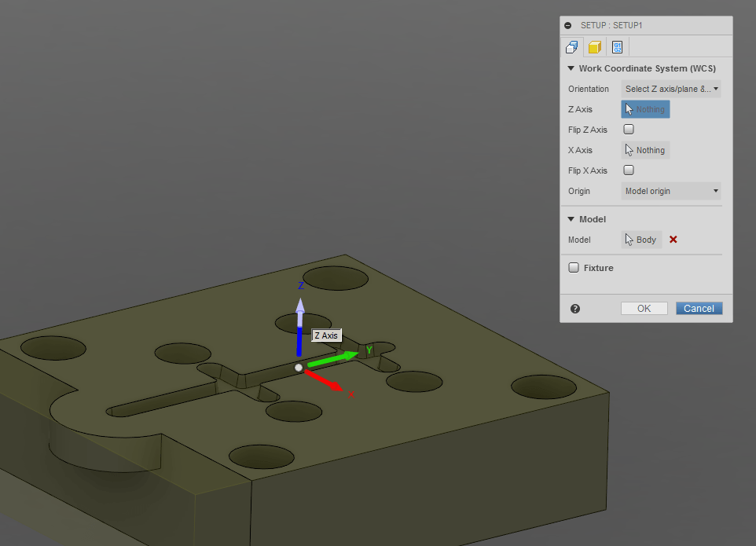Open the Post Process (G1 G2) tab

pyautogui.click(x=617, y=46)
